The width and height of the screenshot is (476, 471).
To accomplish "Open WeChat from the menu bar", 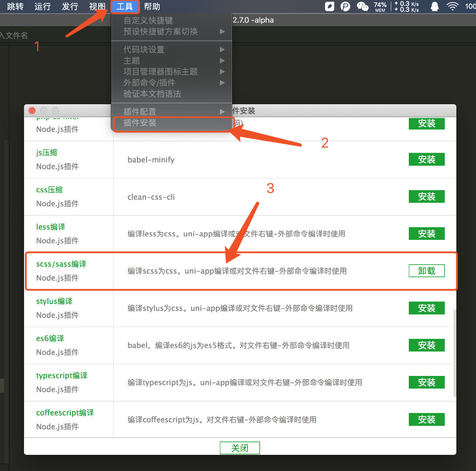I will pos(362,6).
